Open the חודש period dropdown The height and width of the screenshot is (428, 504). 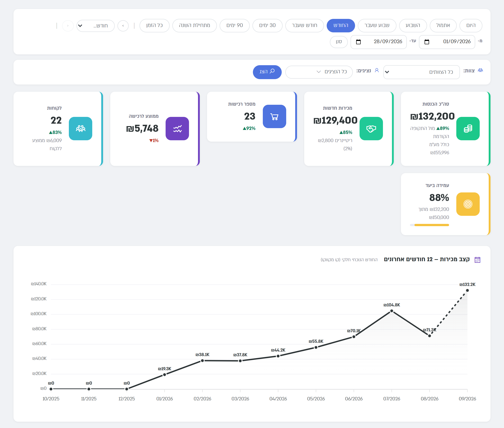pyautogui.click(x=95, y=25)
